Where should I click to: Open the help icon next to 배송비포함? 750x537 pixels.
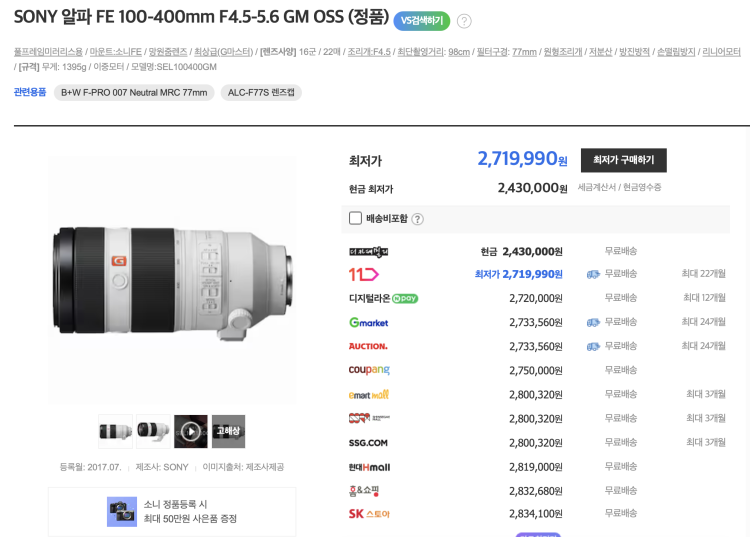[418, 219]
